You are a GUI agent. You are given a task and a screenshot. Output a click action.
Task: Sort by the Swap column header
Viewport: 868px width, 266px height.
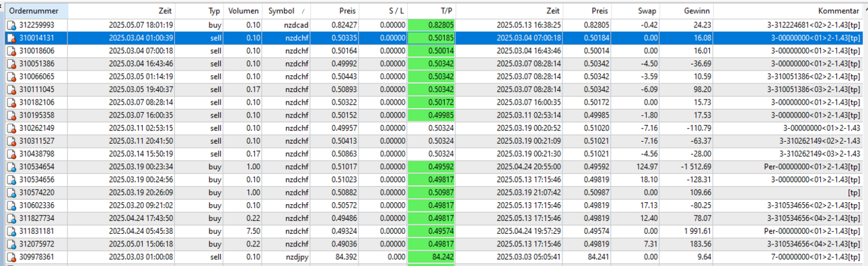point(637,11)
